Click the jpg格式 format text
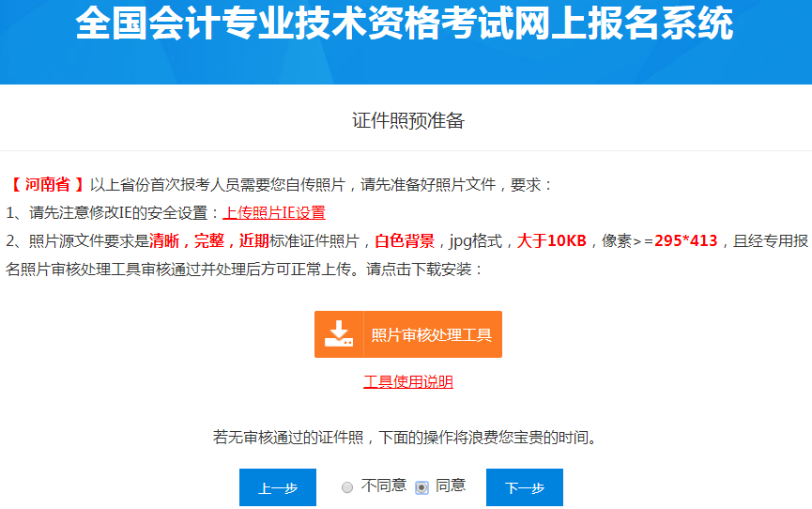The height and width of the screenshot is (509, 812). click(x=475, y=240)
